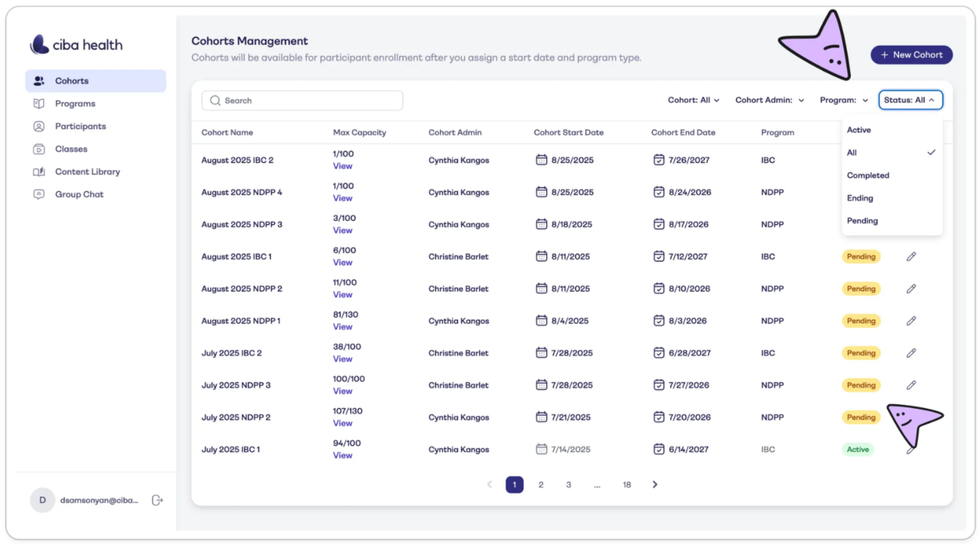Click the ciba health logo
980x544 pixels.
pos(76,45)
